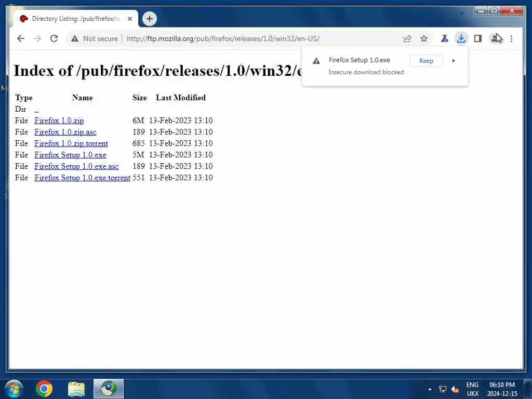Launch Chrome from the taskbar
This screenshot has height=399, width=532.
tap(44, 389)
